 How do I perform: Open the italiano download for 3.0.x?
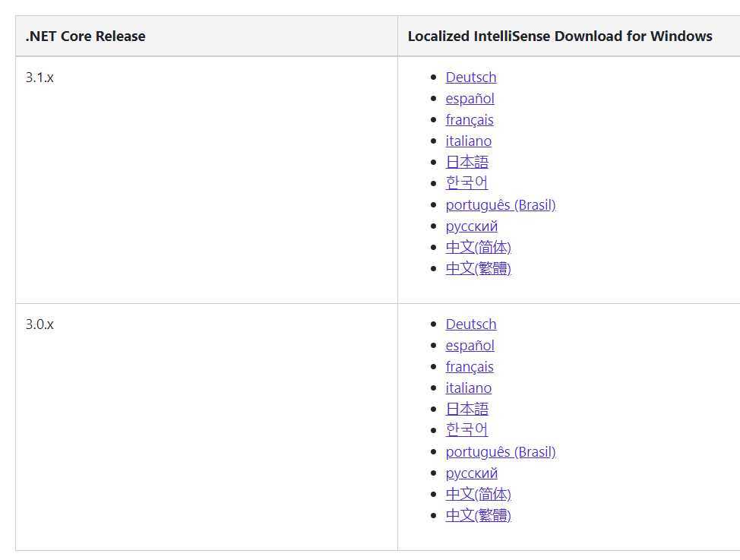(468, 388)
